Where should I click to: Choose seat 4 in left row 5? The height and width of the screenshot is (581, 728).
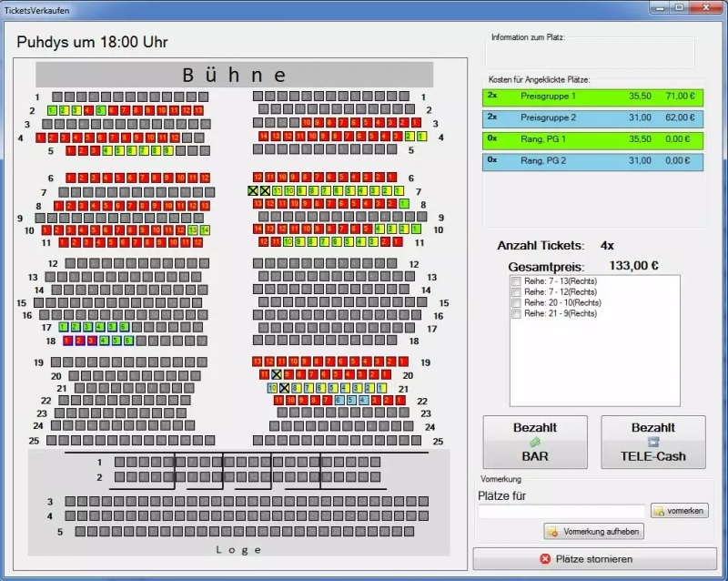107,150
